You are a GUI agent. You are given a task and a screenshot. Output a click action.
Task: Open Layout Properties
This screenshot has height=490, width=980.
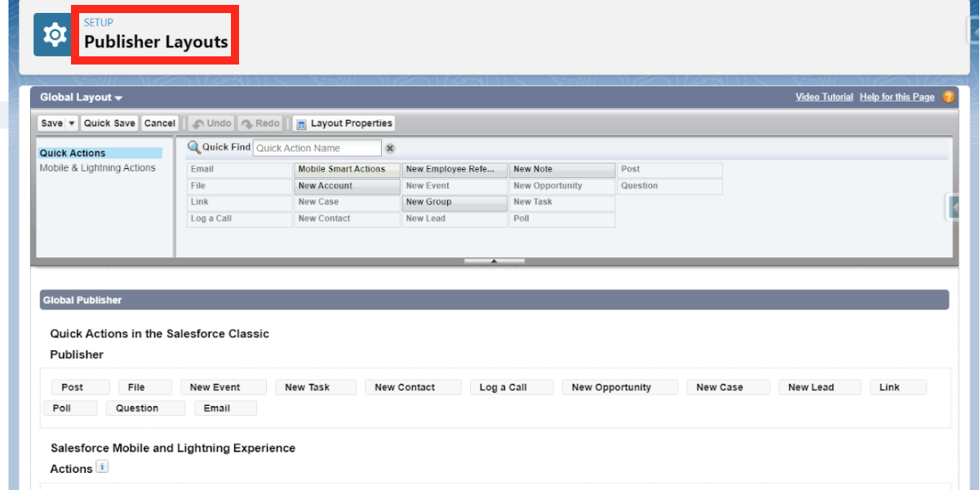(x=344, y=123)
